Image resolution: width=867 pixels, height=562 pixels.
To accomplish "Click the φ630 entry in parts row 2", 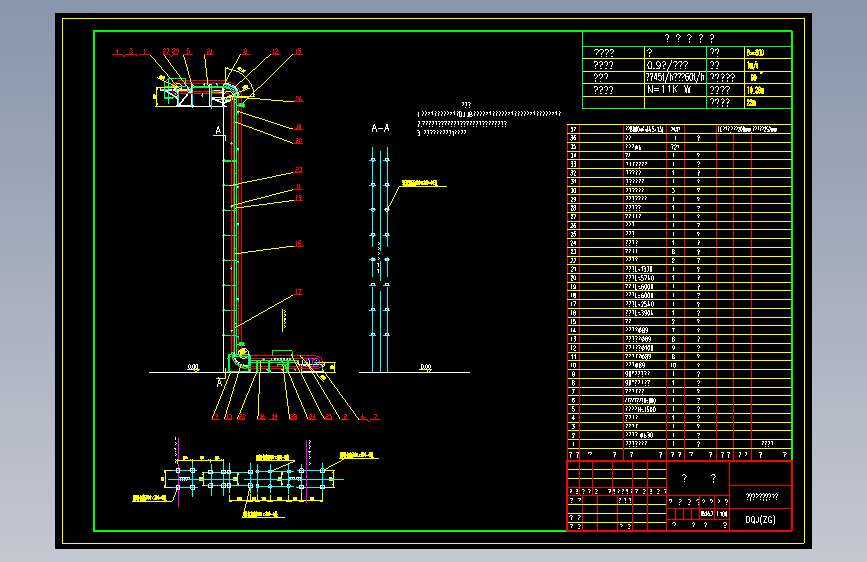I will (x=639, y=435).
